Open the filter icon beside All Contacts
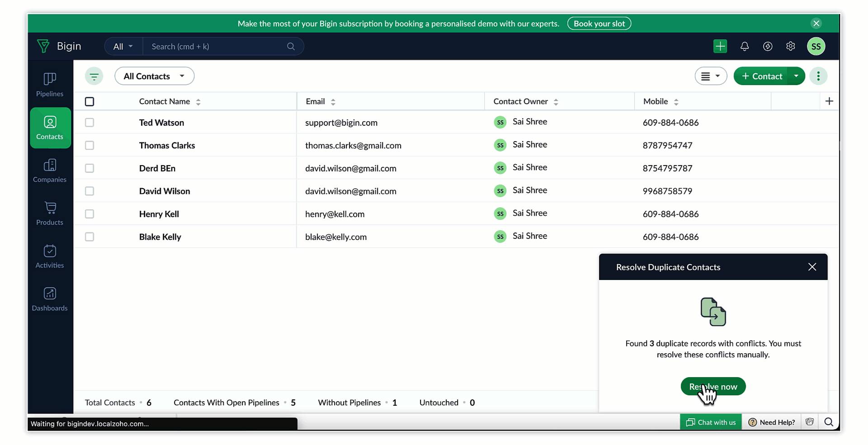This screenshot has width=868, height=445. 94,76
